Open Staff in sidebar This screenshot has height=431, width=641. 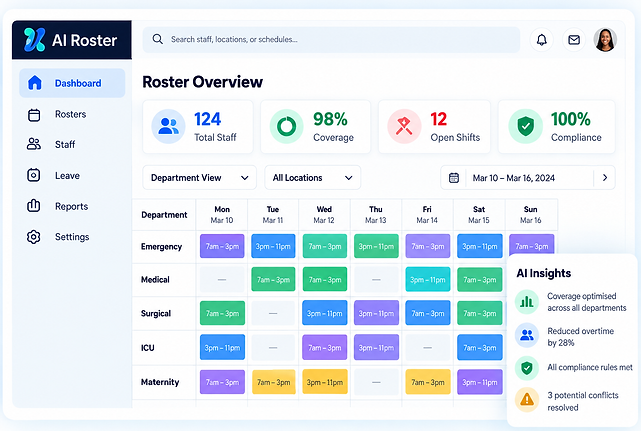tap(72, 144)
